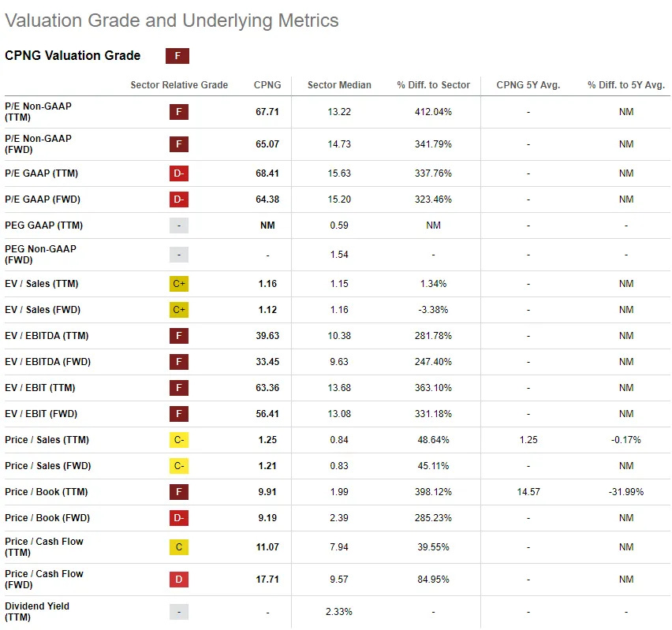The height and width of the screenshot is (630, 672).
Task: Click the % Diff. to 5Y Avg. value -0.17%
Action: [x=626, y=440]
